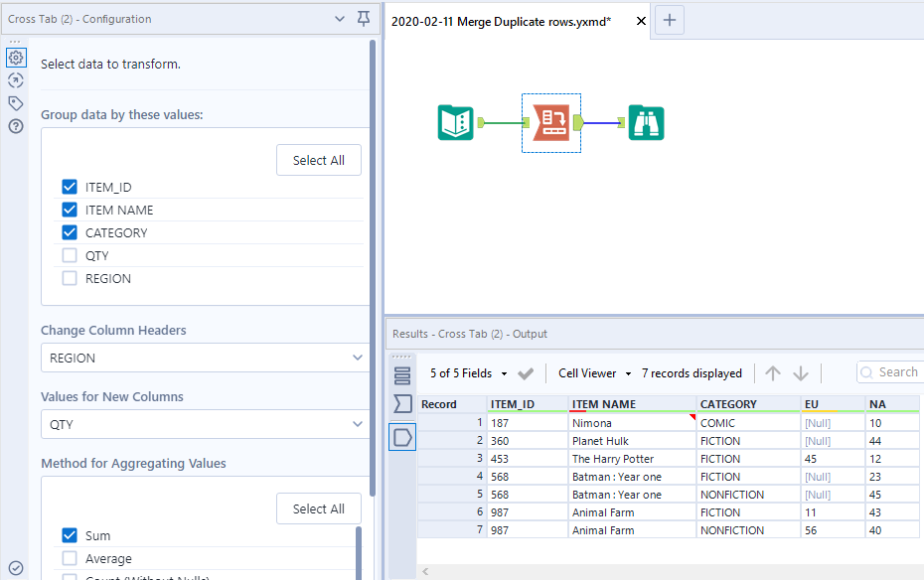The image size is (924, 580).
Task: Show the results messages list icon
Action: 402,375
